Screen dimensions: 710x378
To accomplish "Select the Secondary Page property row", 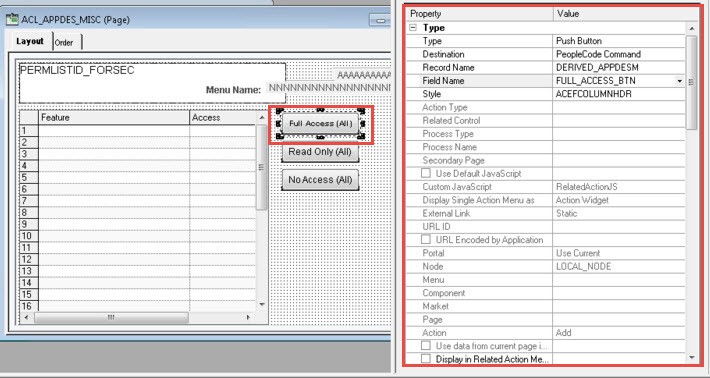I will [546, 160].
